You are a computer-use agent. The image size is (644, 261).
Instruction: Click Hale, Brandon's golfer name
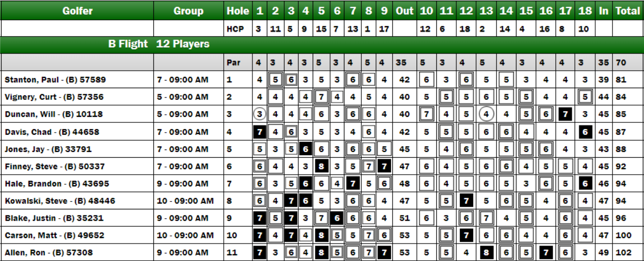33,184
